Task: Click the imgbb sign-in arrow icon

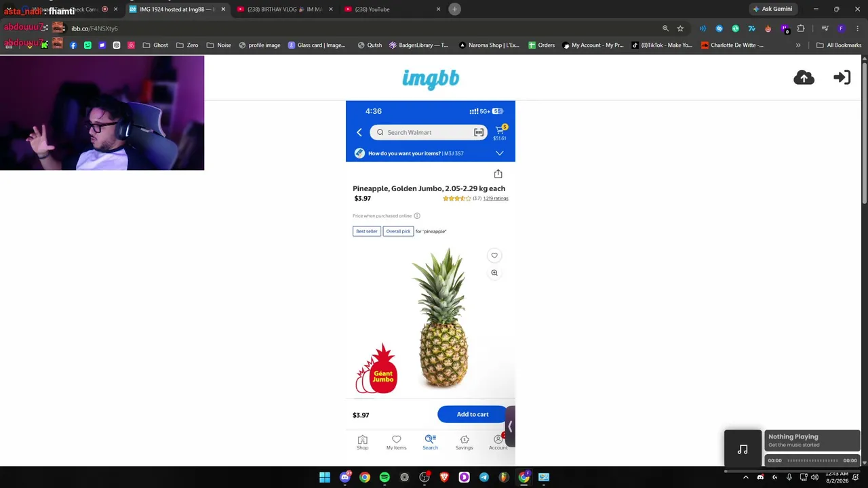Action: tap(842, 78)
